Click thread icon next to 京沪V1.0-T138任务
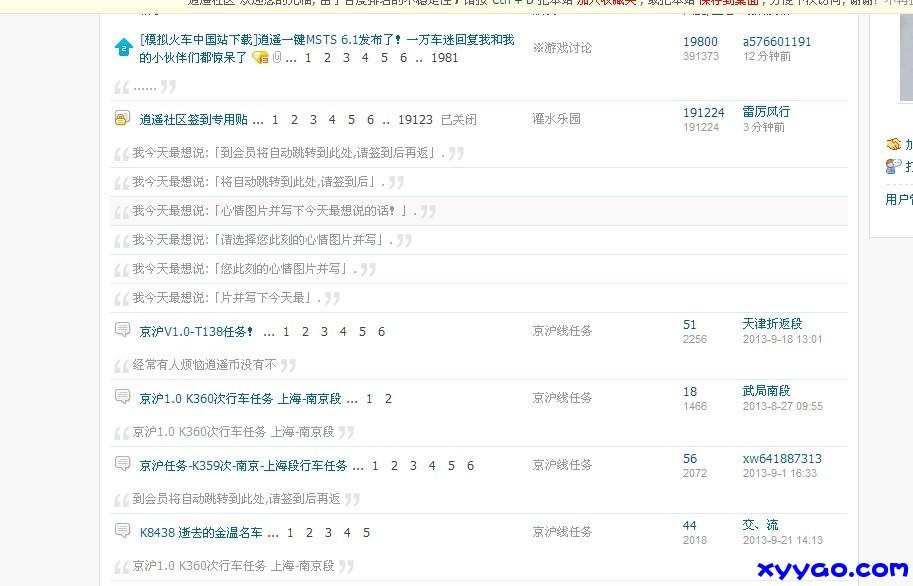This screenshot has width=913, height=586. pos(122,330)
